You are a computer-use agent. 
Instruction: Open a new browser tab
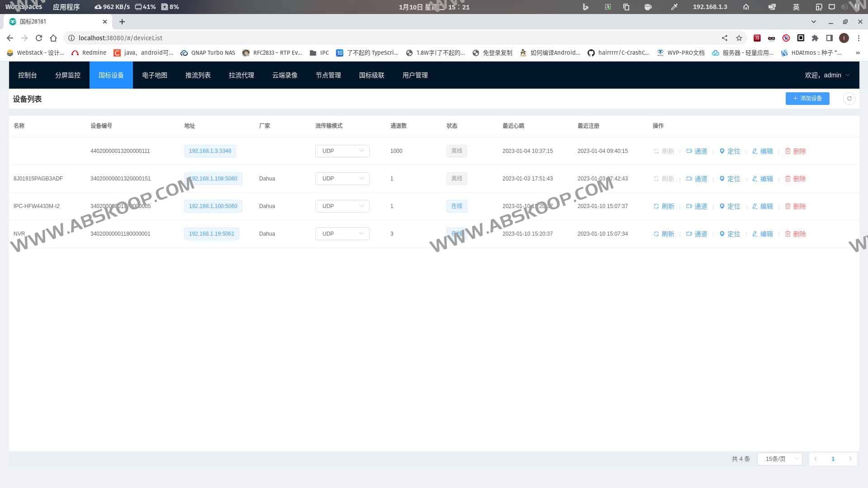[122, 22]
